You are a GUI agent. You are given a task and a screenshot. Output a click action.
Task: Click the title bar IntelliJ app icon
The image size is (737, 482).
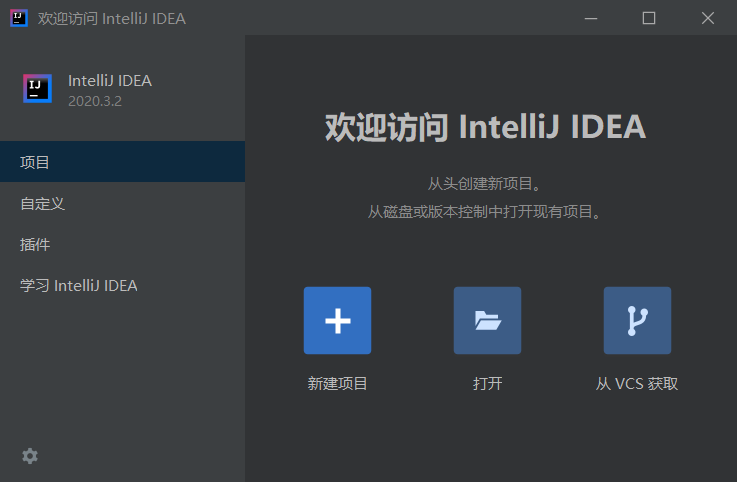point(18,18)
